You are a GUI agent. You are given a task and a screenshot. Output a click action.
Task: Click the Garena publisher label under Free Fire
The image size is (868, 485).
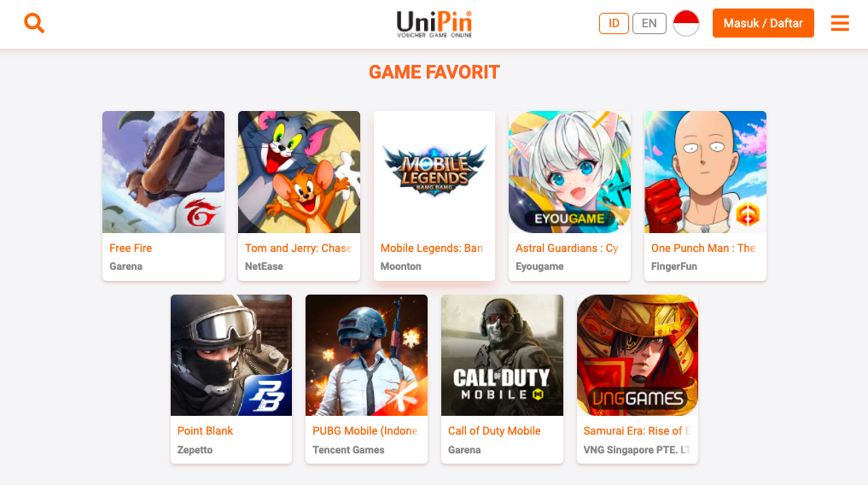click(125, 266)
